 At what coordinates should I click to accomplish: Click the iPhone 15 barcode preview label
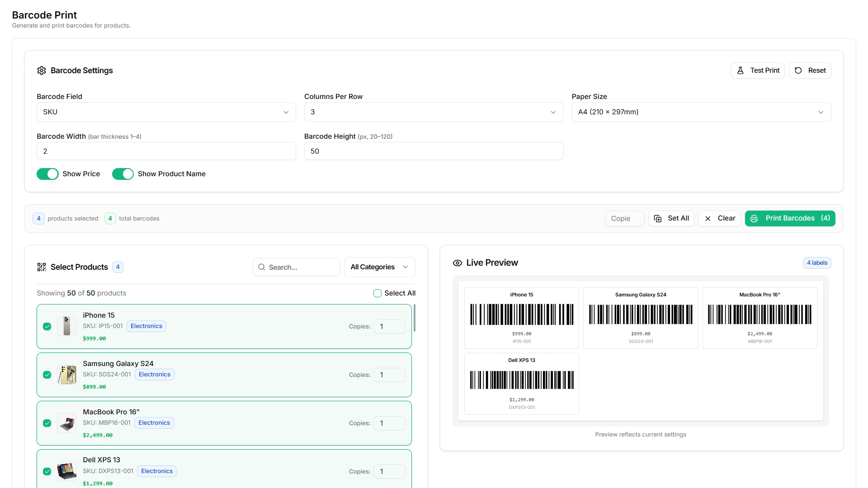(522, 318)
